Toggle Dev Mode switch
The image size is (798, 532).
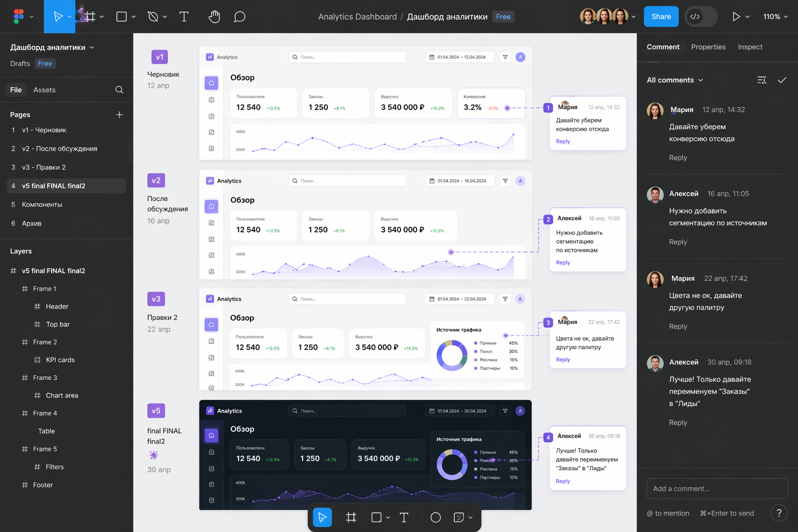[x=701, y=17]
